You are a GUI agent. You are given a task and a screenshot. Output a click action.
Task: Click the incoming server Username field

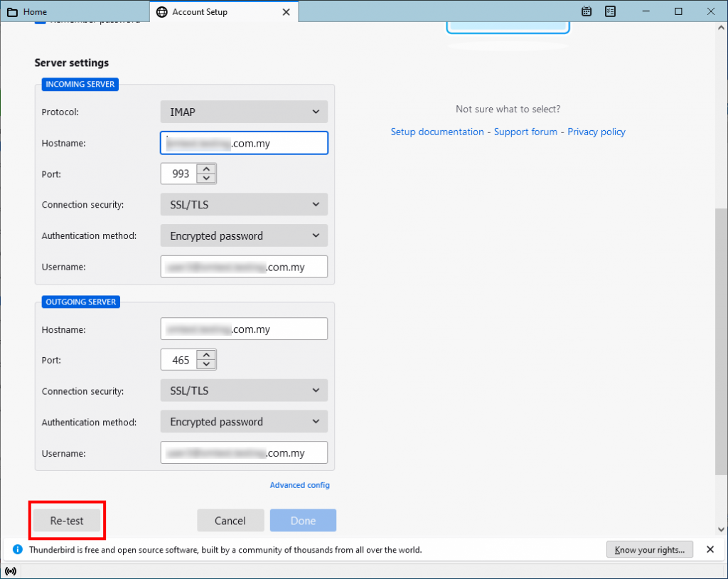coord(244,267)
